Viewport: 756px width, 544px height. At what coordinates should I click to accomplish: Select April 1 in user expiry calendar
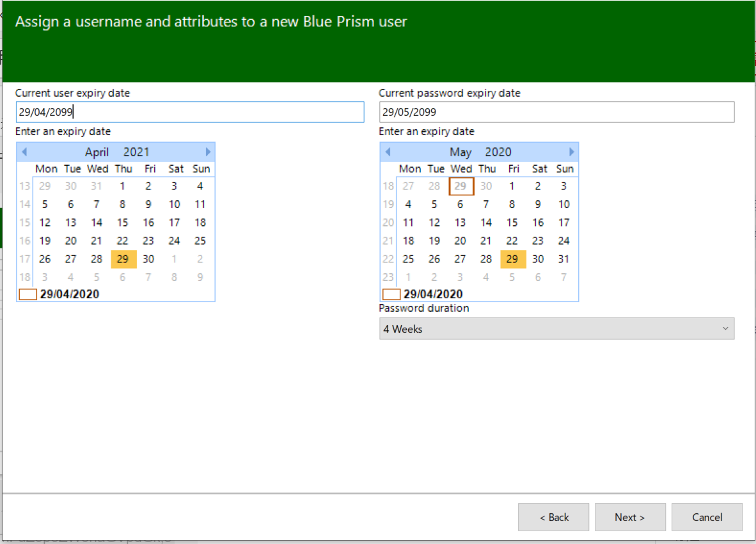[122, 186]
